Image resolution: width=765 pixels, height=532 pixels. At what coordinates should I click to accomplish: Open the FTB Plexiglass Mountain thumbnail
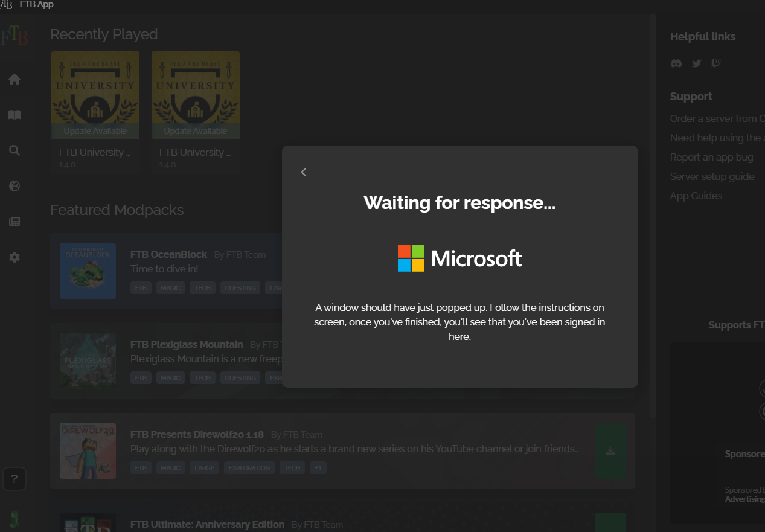click(88, 361)
